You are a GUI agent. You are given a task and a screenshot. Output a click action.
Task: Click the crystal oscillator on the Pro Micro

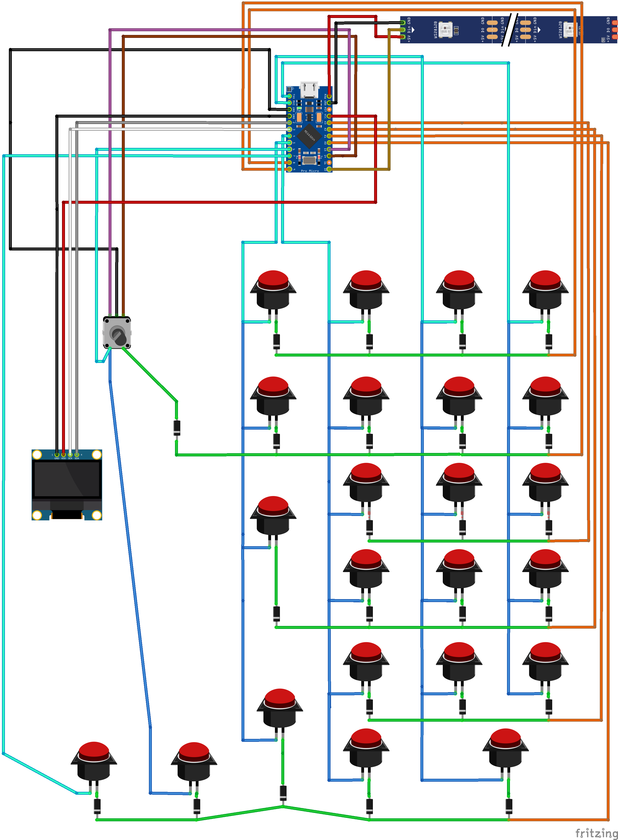coord(309,160)
